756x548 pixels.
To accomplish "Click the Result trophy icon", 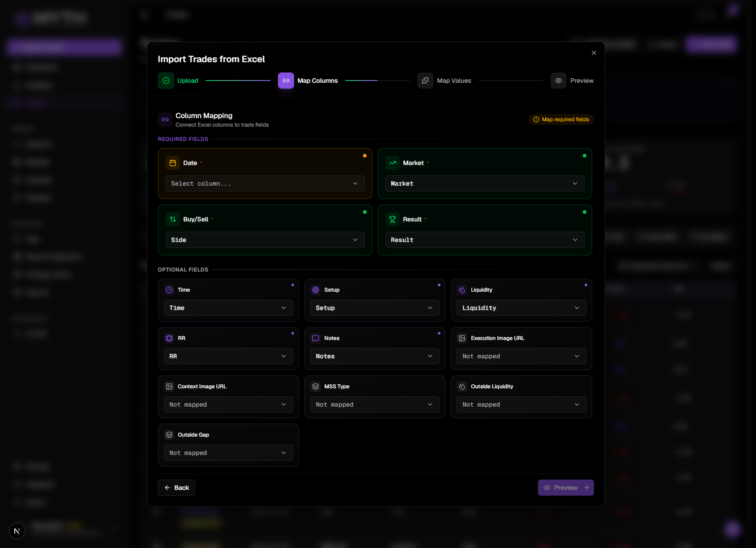I will coord(393,219).
